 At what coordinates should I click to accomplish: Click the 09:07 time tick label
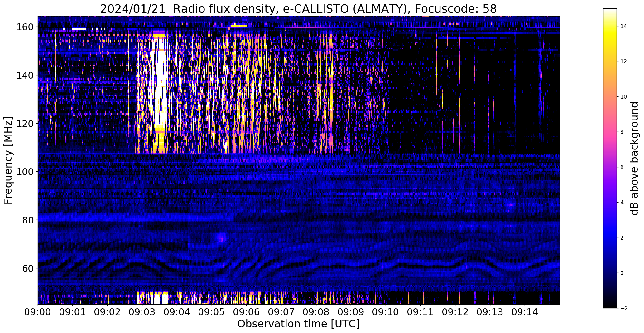pyautogui.click(x=281, y=312)
